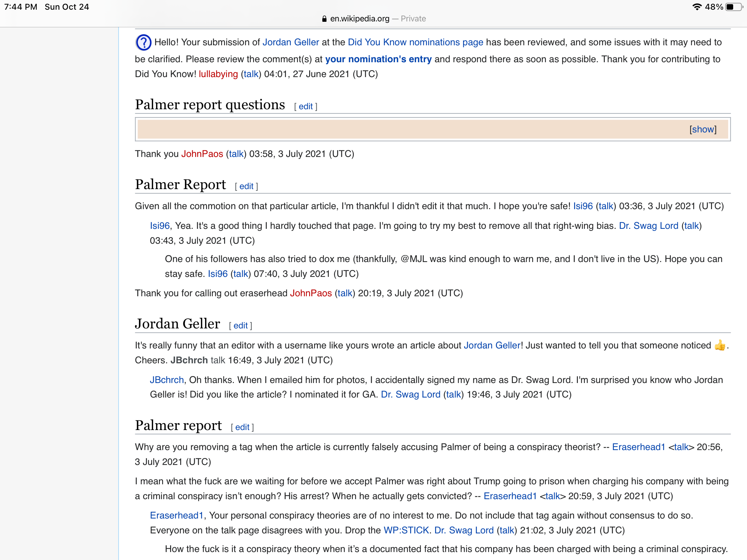Open Isi96 talk link at 07:40
This screenshot has width=747, height=560.
click(241, 274)
